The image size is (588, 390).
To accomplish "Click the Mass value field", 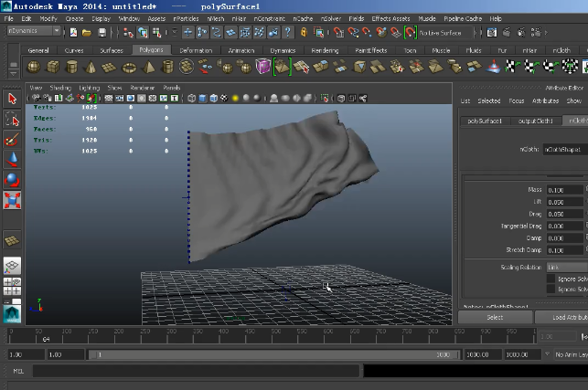I will 565,190.
